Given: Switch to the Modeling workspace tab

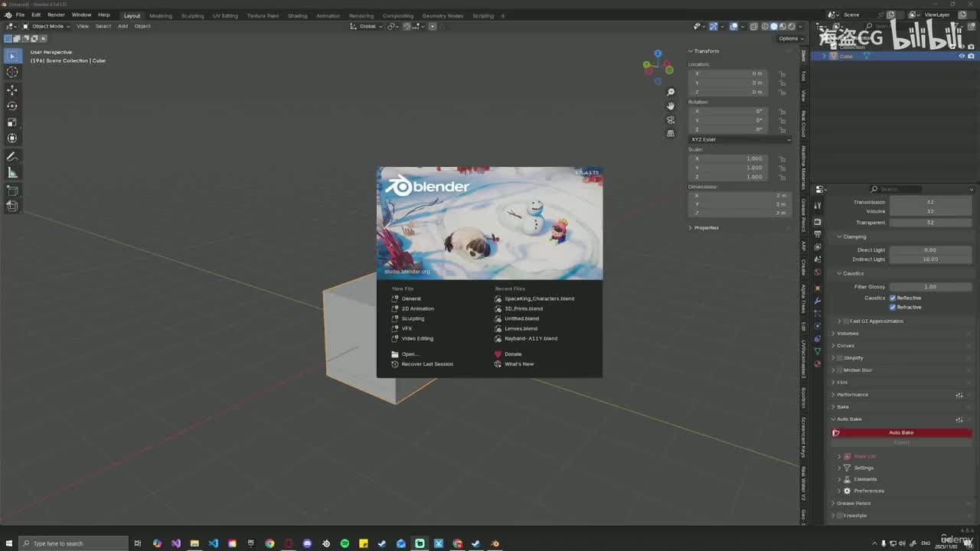Looking at the screenshot, I should point(161,15).
